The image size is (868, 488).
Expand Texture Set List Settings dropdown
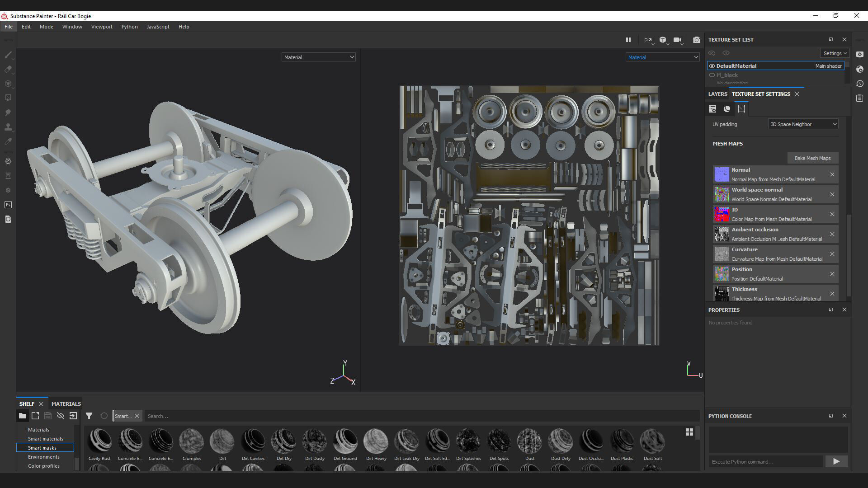pos(834,53)
